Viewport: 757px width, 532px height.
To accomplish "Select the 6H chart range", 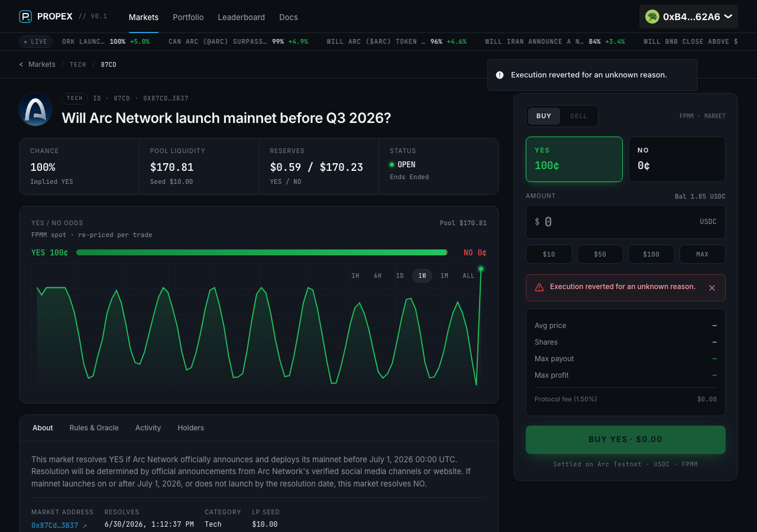I will pos(377,276).
